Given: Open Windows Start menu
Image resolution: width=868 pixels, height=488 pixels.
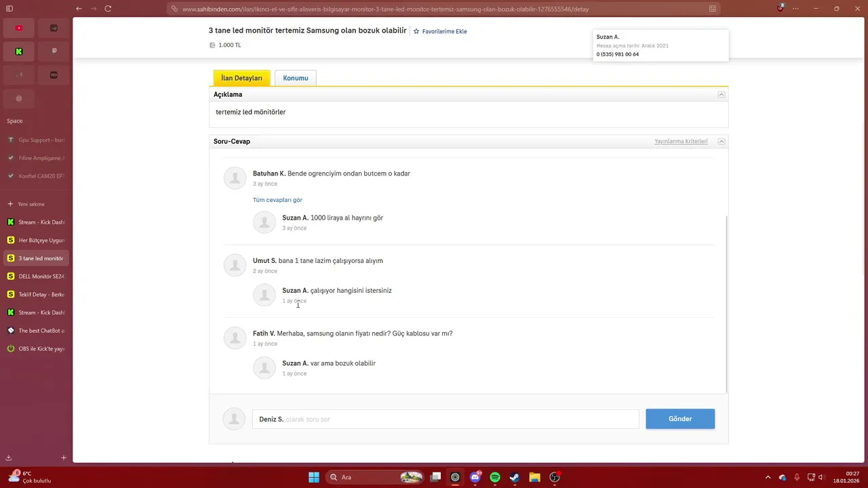Looking at the screenshot, I should click(x=314, y=477).
